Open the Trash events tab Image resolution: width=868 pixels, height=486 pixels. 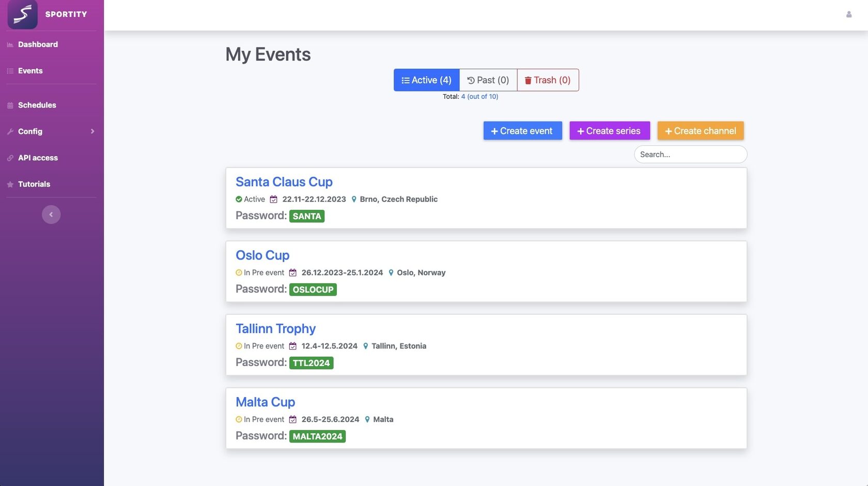click(x=547, y=80)
